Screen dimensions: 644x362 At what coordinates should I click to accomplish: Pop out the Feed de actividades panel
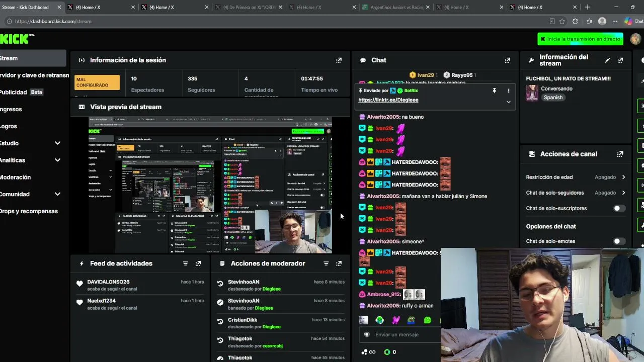click(x=198, y=263)
